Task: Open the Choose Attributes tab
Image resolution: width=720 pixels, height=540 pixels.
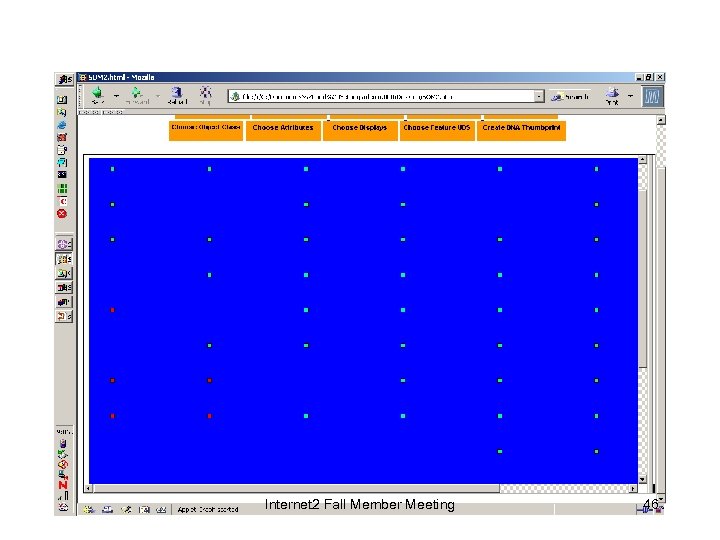Action: click(283, 130)
